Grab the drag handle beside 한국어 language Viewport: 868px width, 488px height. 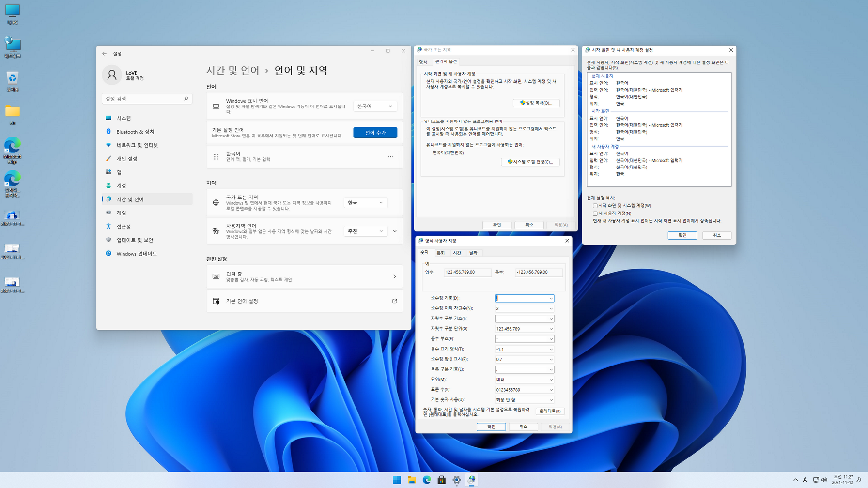click(216, 157)
